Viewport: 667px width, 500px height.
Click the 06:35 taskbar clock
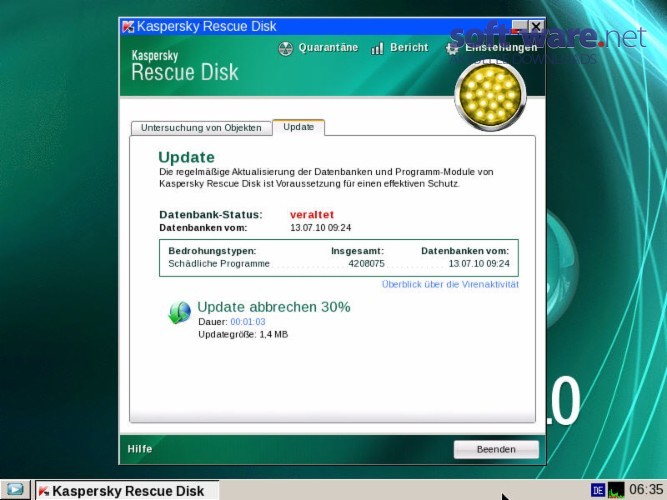pyautogui.click(x=646, y=490)
